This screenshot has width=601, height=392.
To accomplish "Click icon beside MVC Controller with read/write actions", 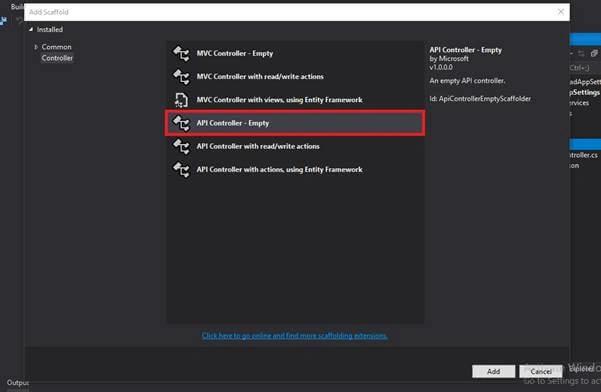I will (x=181, y=77).
